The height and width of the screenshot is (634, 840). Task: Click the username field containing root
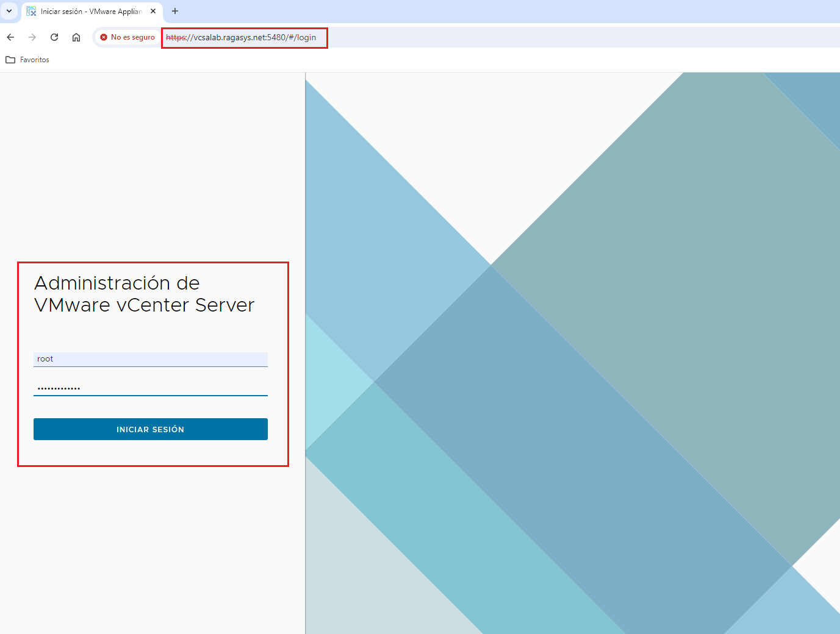click(151, 359)
